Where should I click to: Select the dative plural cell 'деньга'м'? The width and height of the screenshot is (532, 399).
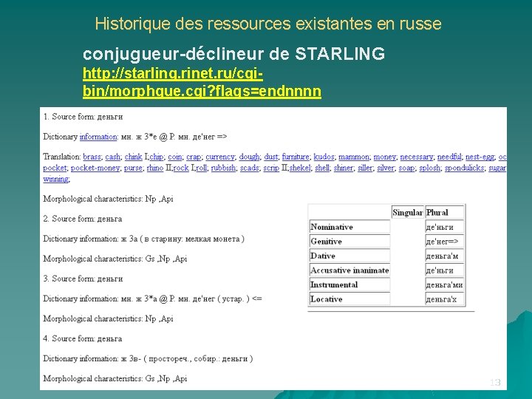(x=445, y=256)
